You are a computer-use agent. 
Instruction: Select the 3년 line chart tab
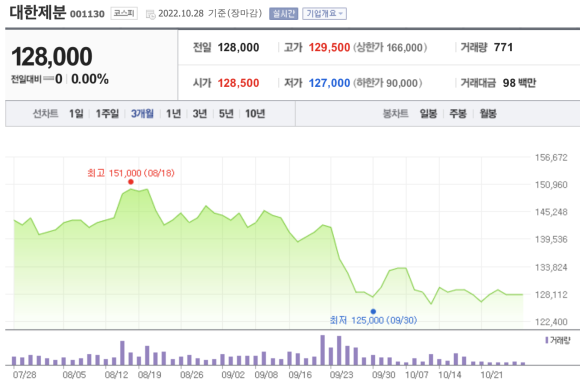point(200,114)
